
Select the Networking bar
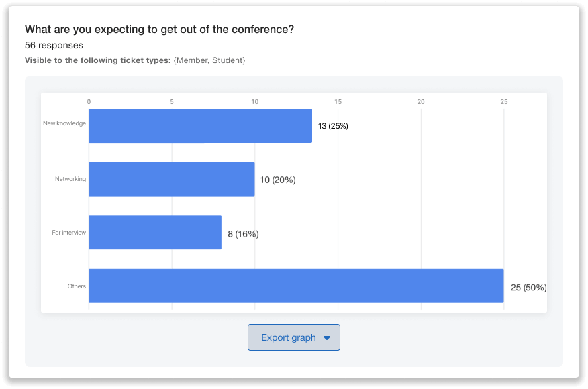click(171, 179)
